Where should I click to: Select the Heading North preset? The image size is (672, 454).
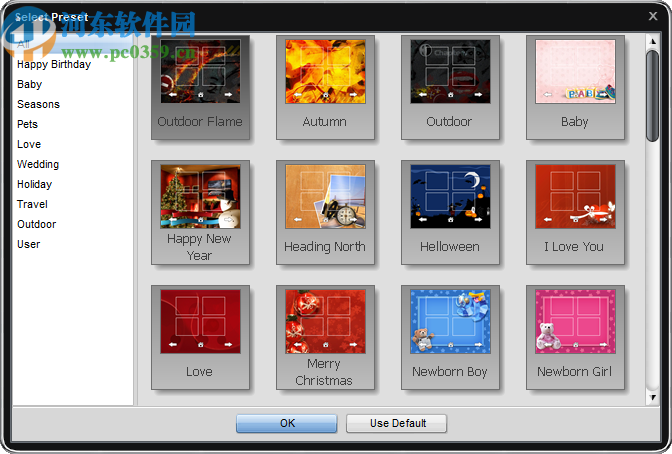[325, 213]
